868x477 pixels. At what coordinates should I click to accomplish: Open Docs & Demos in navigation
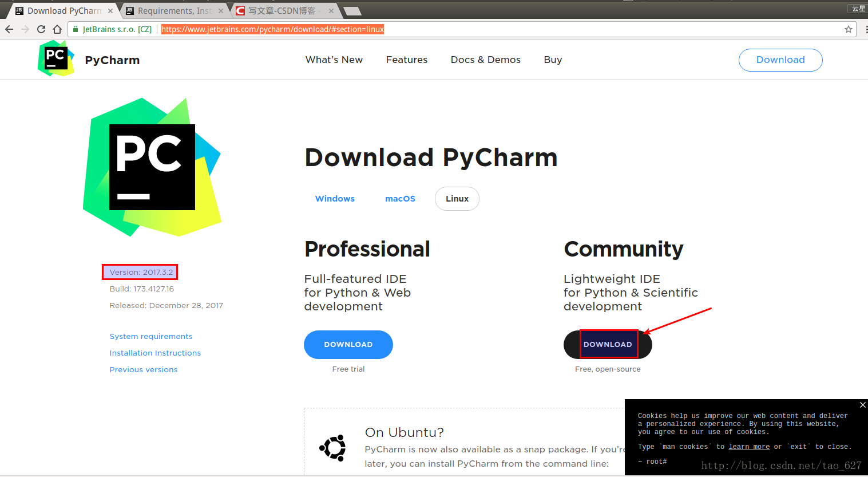(486, 60)
